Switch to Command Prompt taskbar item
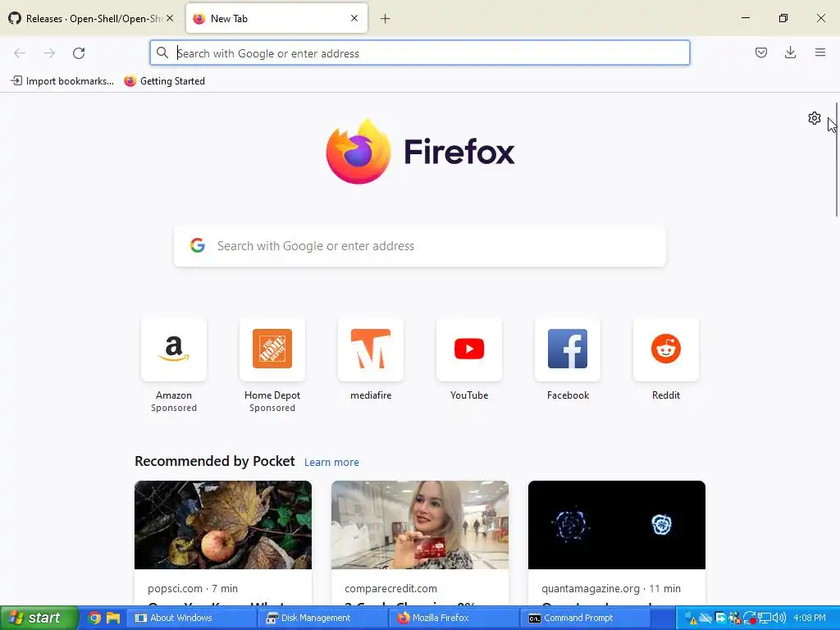840x630 pixels. (x=586, y=619)
